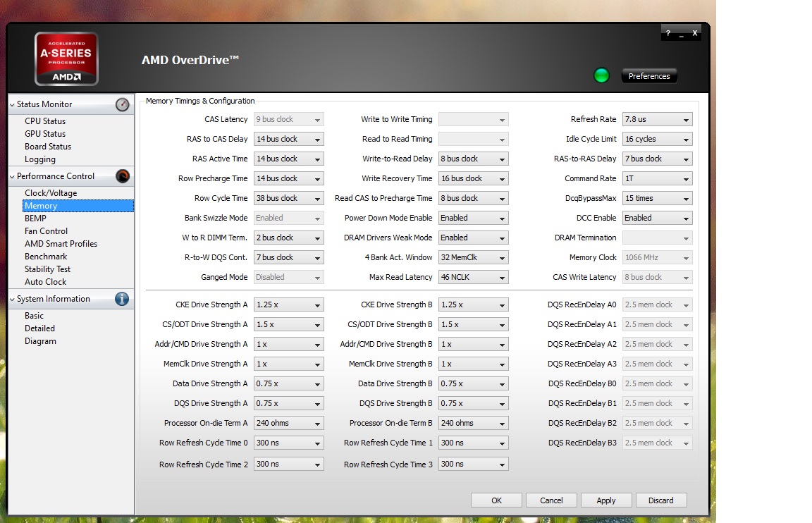Open the Diagram view

pyautogui.click(x=40, y=341)
